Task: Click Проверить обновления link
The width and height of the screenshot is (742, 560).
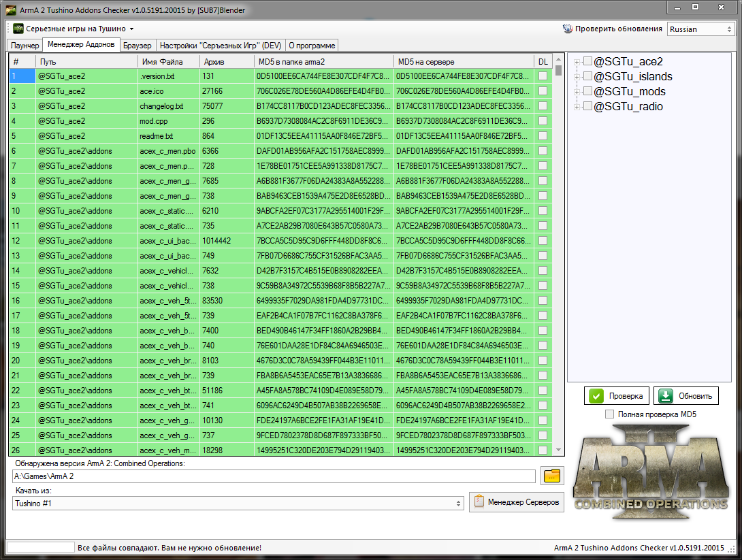Action: [619, 29]
